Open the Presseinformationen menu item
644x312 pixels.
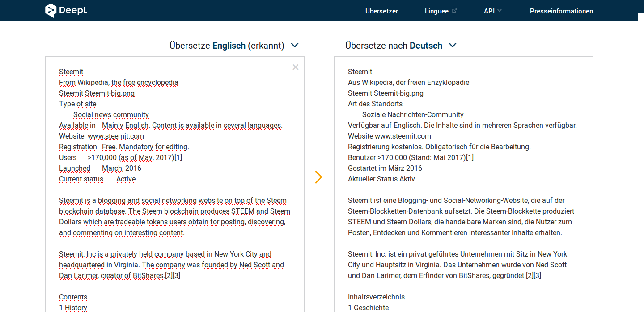pyautogui.click(x=561, y=11)
